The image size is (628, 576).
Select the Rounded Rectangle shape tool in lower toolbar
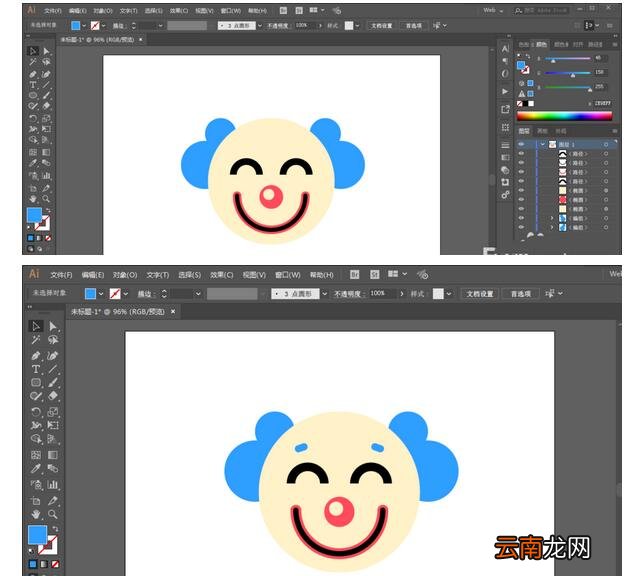click(36, 383)
